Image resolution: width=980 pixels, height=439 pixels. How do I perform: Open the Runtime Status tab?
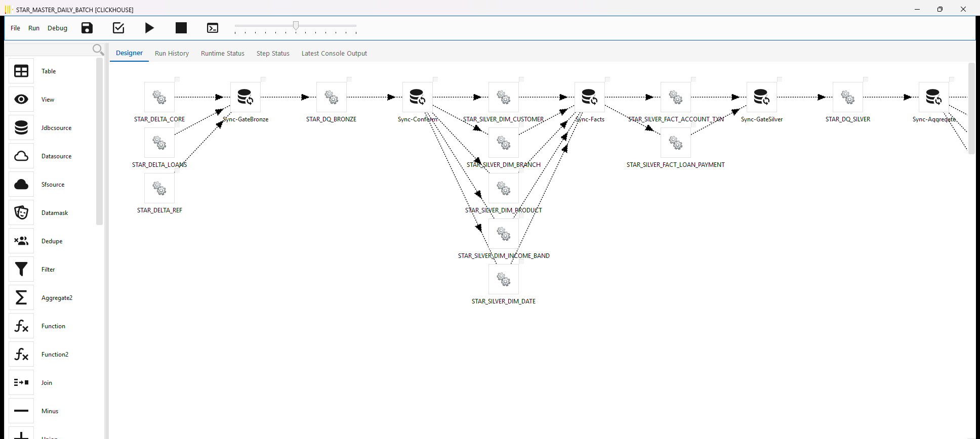222,53
